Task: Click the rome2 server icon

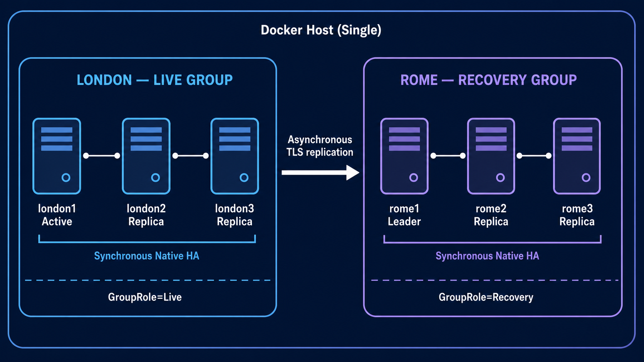Action: [491, 156]
